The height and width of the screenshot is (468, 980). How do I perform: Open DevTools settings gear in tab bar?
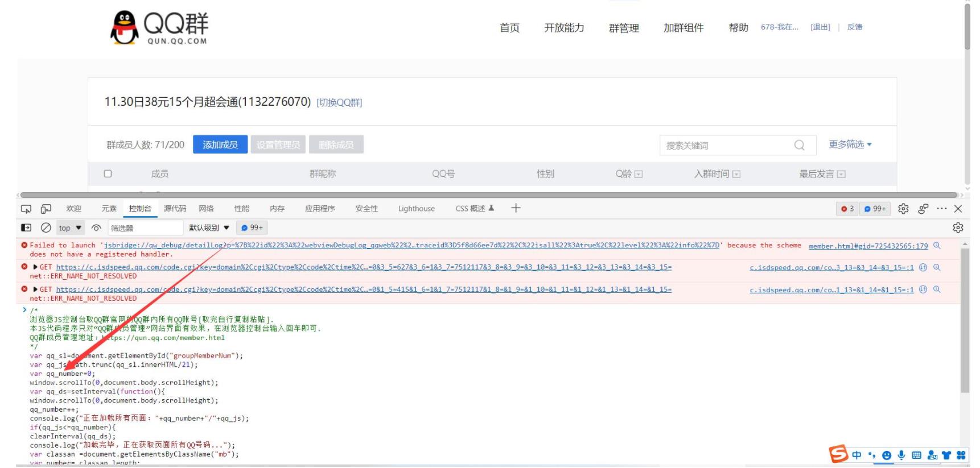coord(903,209)
